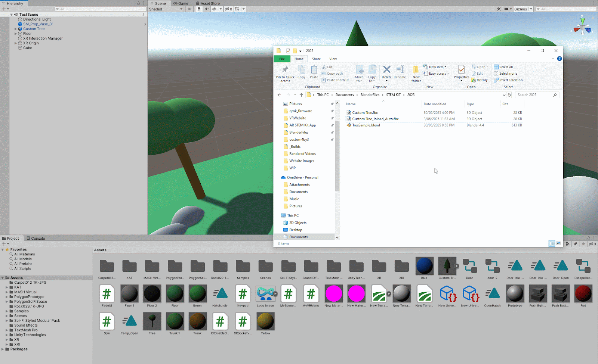Select the Logo Image asset
598x364 pixels.
point(265,296)
